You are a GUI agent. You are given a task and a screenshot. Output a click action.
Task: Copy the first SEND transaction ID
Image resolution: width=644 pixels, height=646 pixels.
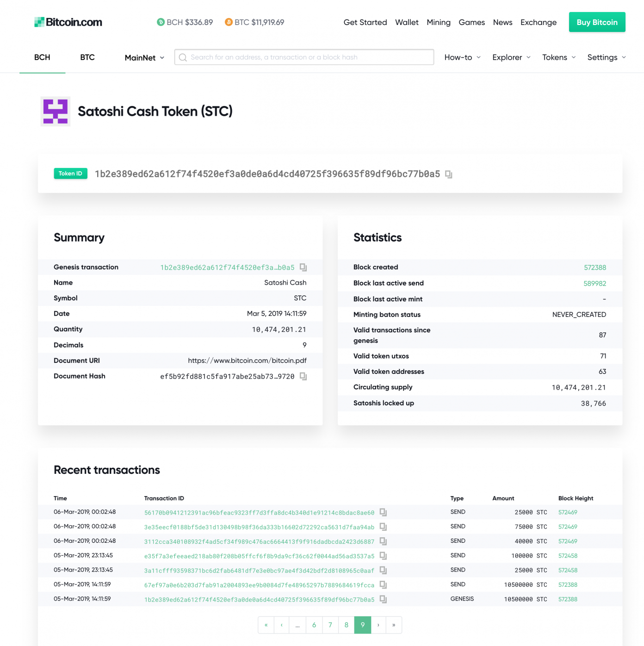383,512
